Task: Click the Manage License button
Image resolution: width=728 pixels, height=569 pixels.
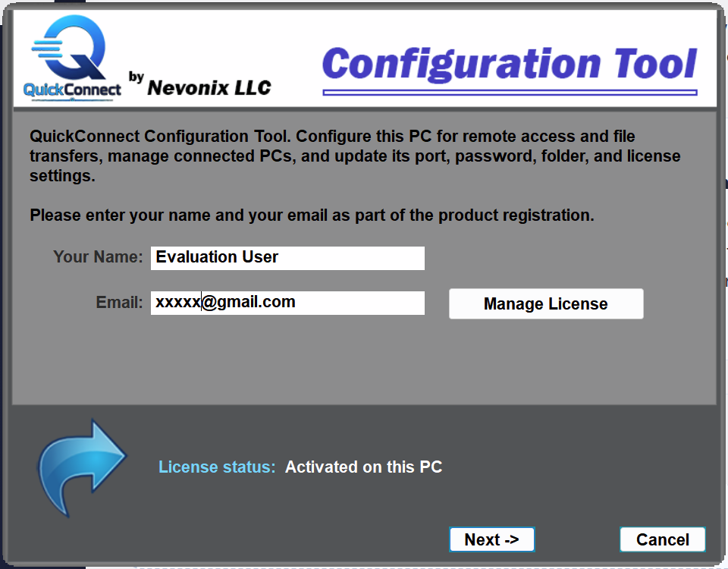Action: (x=546, y=303)
